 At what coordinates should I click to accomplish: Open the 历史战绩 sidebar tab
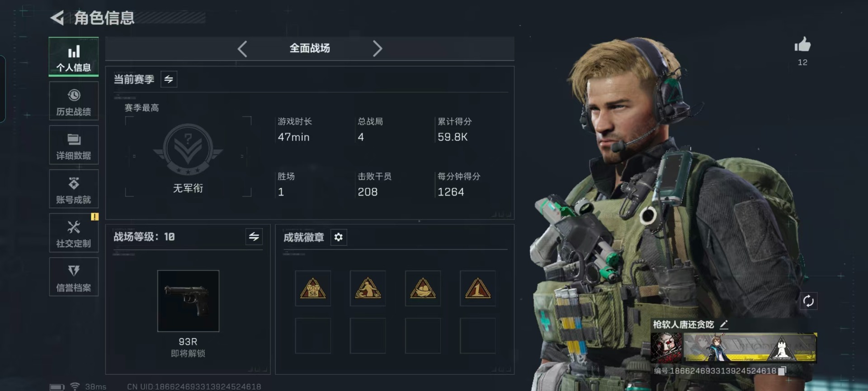tap(74, 101)
